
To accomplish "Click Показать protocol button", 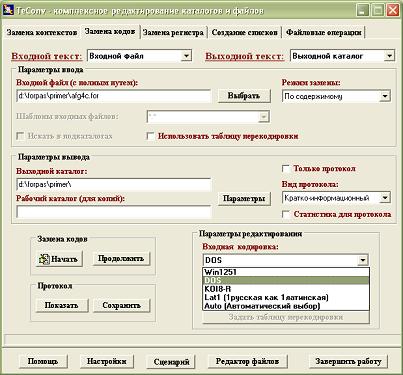I will tap(62, 305).
